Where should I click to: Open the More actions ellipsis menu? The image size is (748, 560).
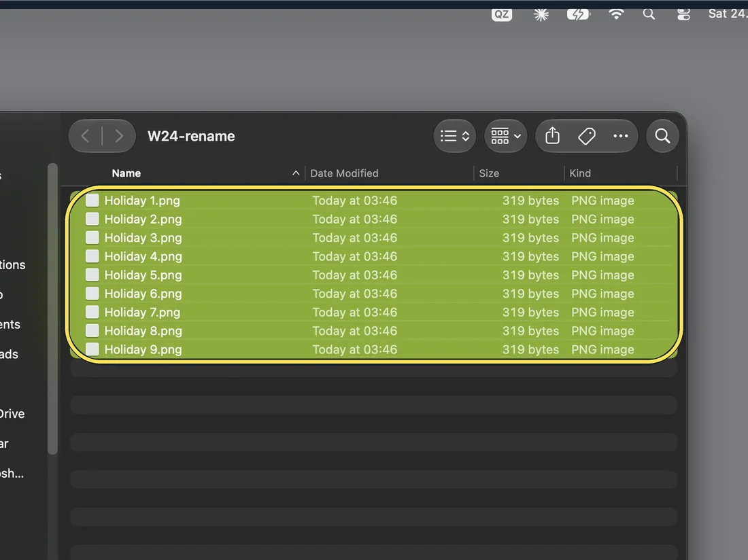[621, 137]
